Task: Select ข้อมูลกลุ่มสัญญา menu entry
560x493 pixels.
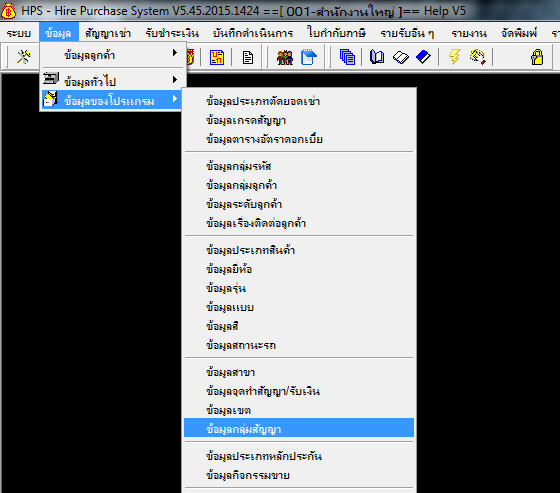Action: click(299, 428)
